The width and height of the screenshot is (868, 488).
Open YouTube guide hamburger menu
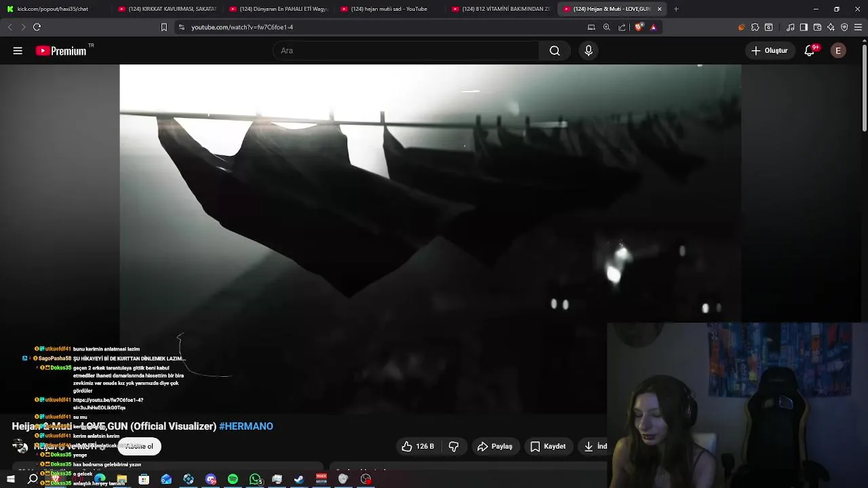(x=18, y=51)
